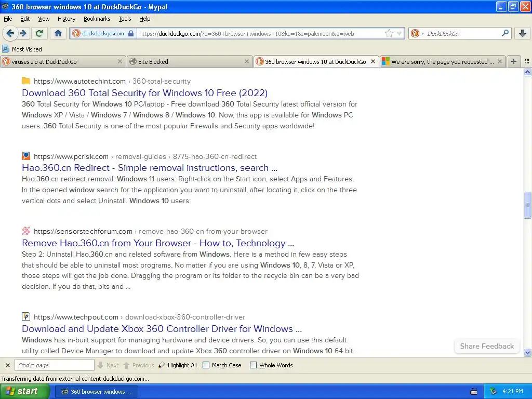Reload the current page
The image size is (532, 399).
39,33
